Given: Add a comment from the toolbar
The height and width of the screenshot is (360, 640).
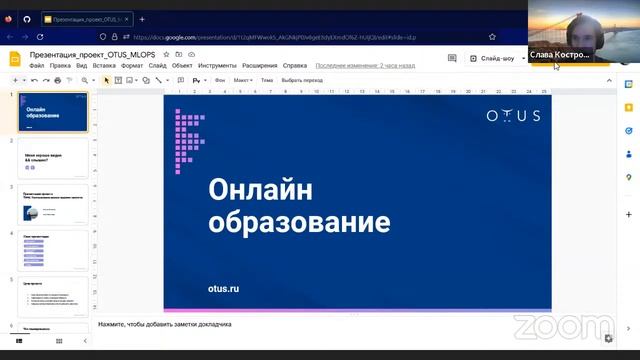Looking at the screenshot, I should pos(181,80).
